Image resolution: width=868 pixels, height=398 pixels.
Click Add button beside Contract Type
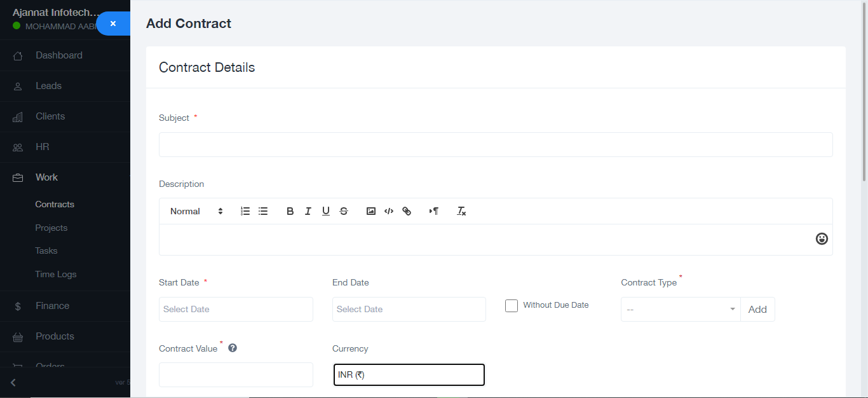click(757, 310)
